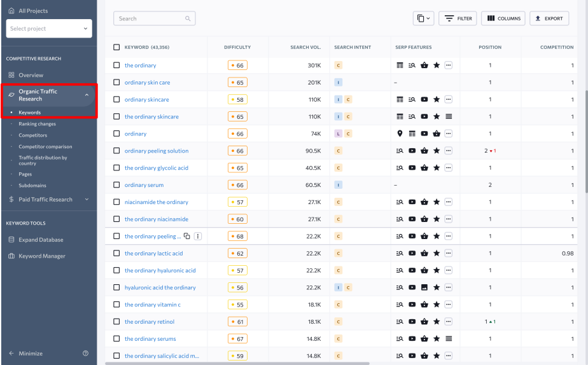Tick checkbox for 'ordinary skincare'

[x=116, y=99]
